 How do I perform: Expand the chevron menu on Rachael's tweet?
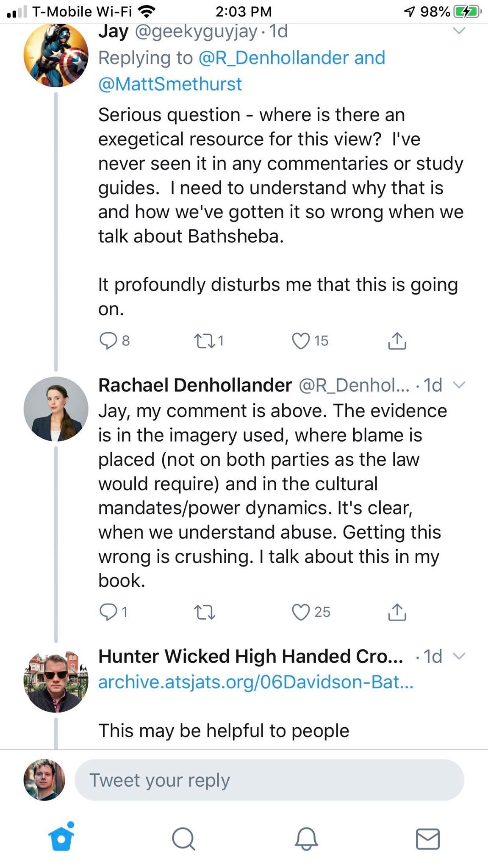click(459, 385)
